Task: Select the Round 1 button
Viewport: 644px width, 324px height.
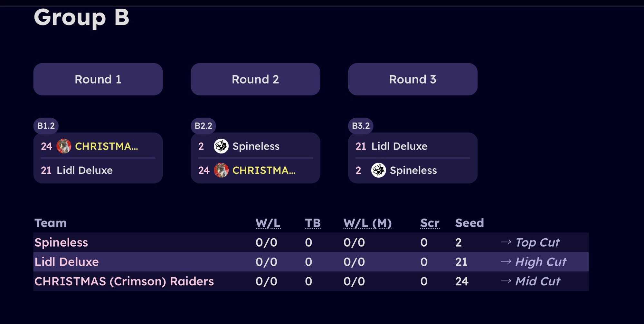Action: tap(98, 79)
